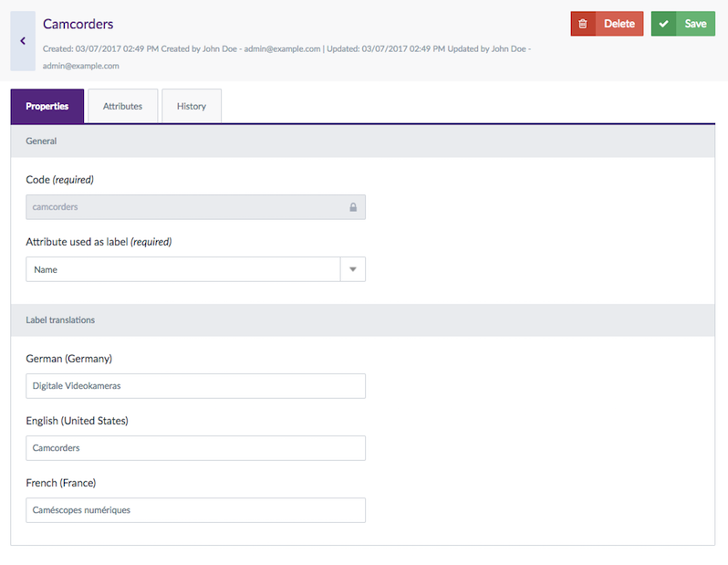This screenshot has height=565, width=728.
Task: Click the locked camcorders code field
Action: tap(182, 207)
